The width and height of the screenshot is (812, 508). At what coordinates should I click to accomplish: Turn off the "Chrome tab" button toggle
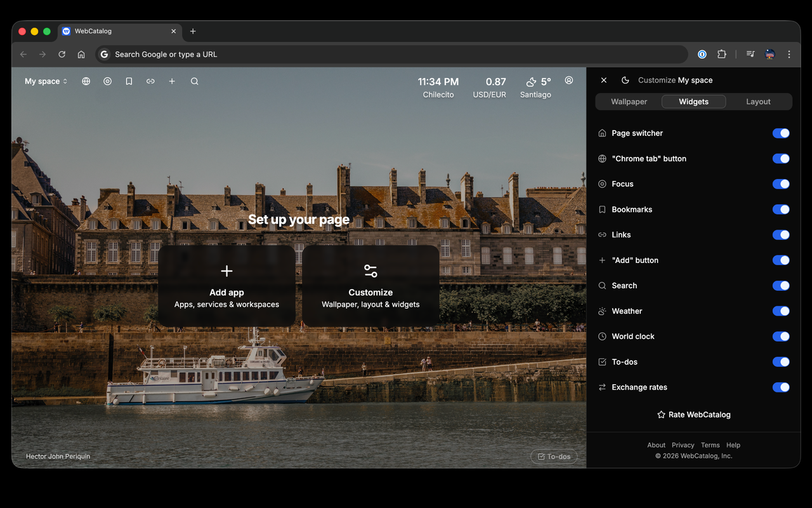click(781, 159)
